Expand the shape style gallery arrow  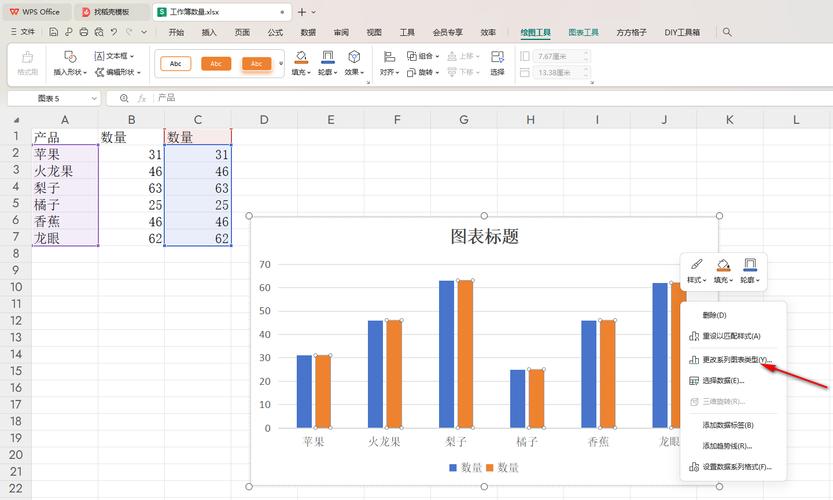point(281,64)
